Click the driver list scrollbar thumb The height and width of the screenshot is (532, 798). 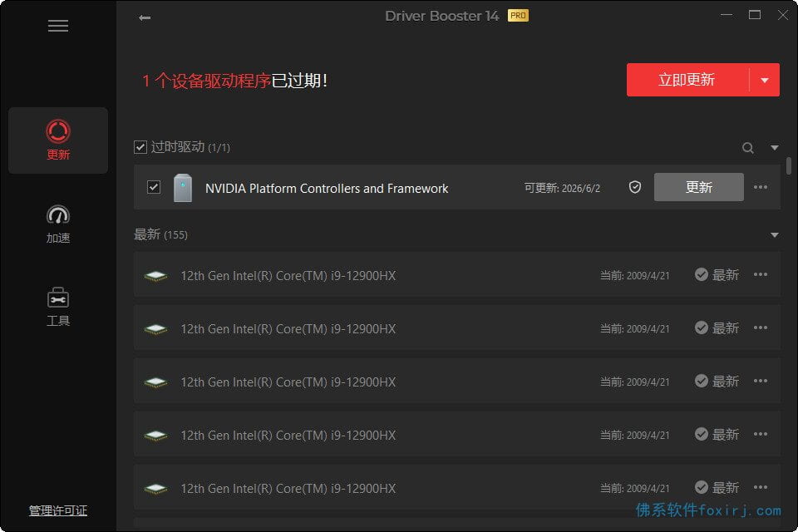tap(788, 165)
